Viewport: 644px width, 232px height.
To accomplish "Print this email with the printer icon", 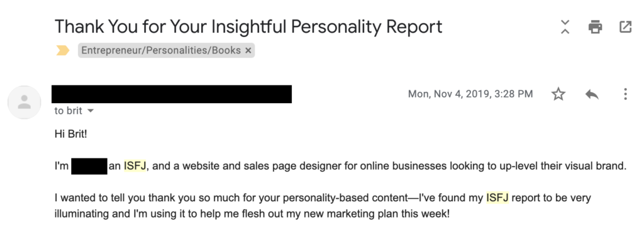I will pos(595,27).
